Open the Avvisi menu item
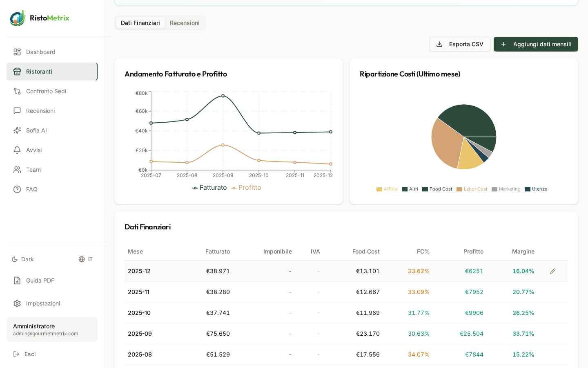588x368 pixels. (x=52, y=150)
